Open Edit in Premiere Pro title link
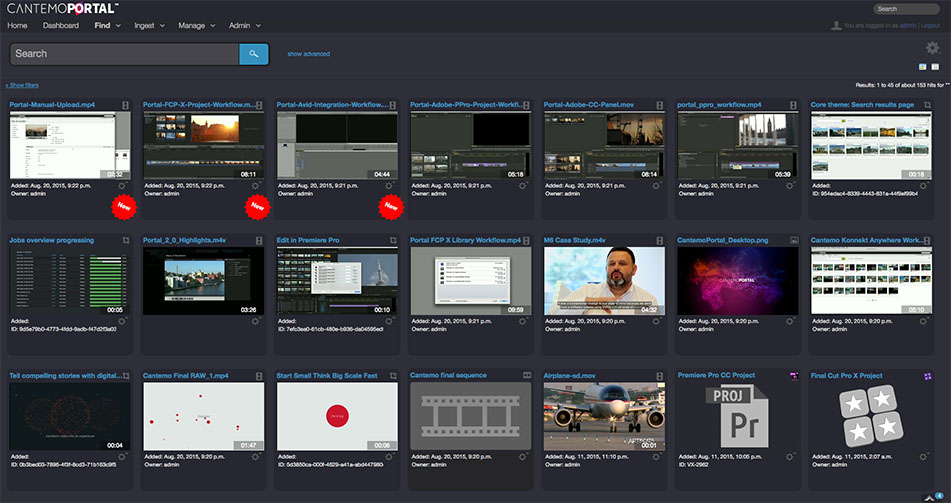Screen dimensions: 951x503 point(307,240)
